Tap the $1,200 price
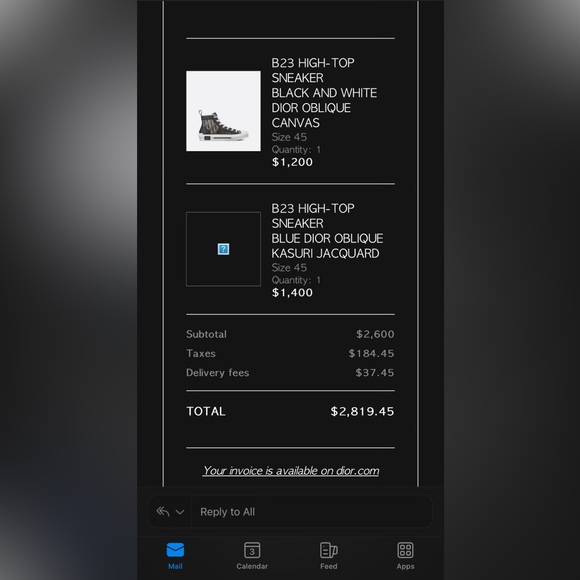The image size is (580, 580). [x=292, y=162]
